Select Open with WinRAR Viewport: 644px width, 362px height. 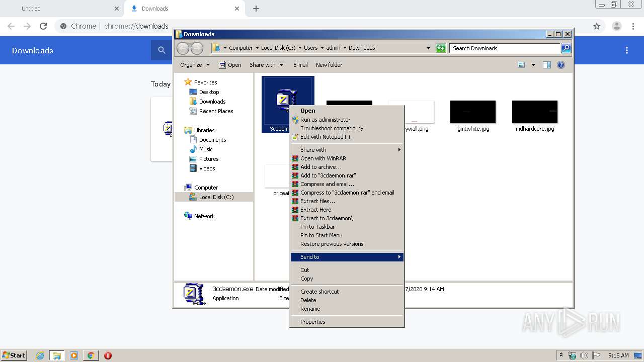pyautogui.click(x=347, y=158)
